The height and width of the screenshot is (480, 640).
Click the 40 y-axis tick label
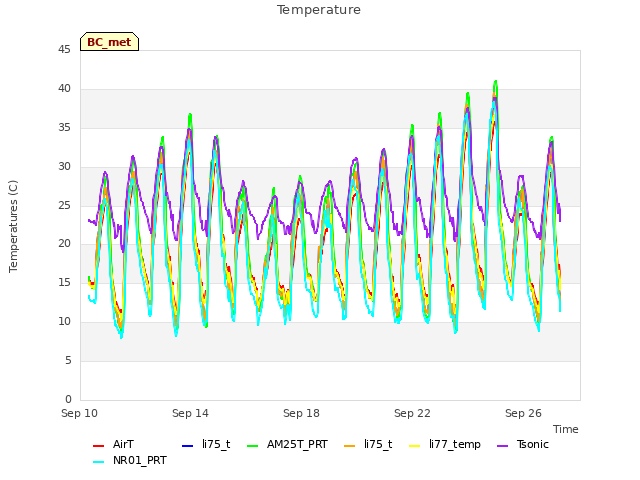click(x=64, y=89)
